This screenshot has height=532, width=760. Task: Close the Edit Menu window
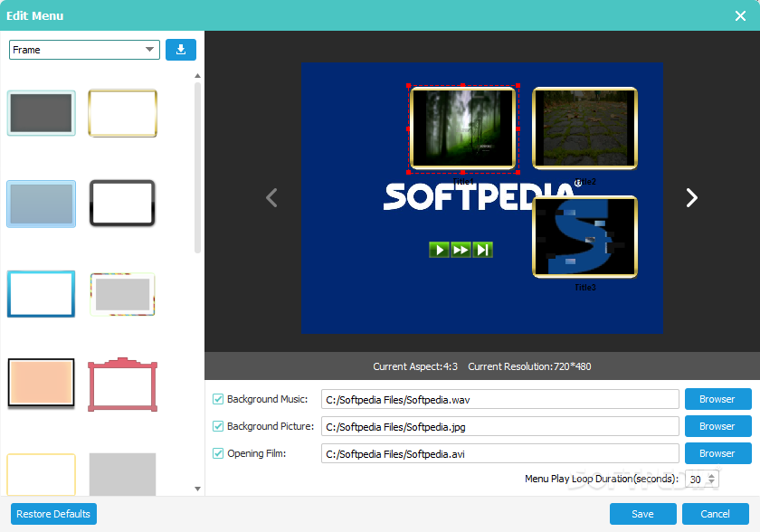click(740, 15)
